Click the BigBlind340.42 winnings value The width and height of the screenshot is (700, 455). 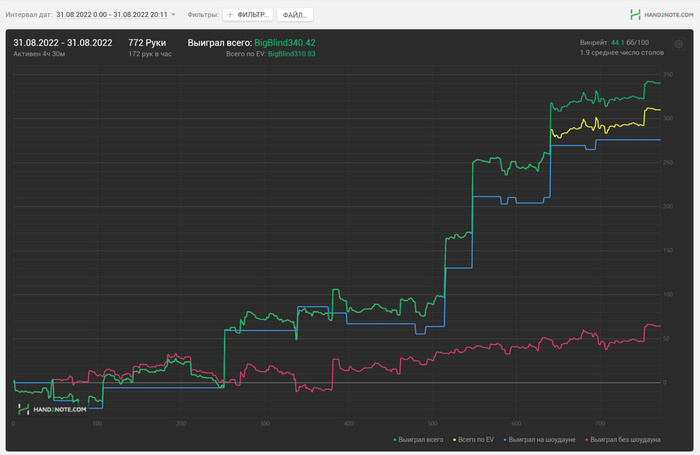[x=285, y=43]
